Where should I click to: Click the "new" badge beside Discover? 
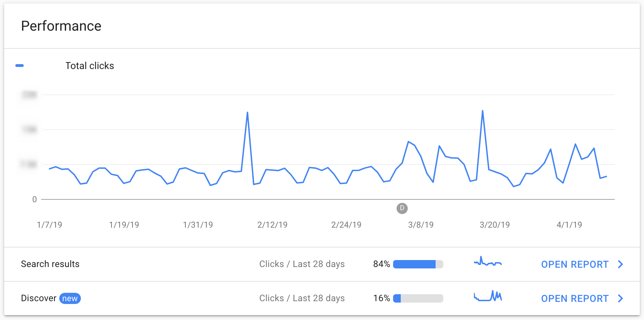(x=70, y=298)
